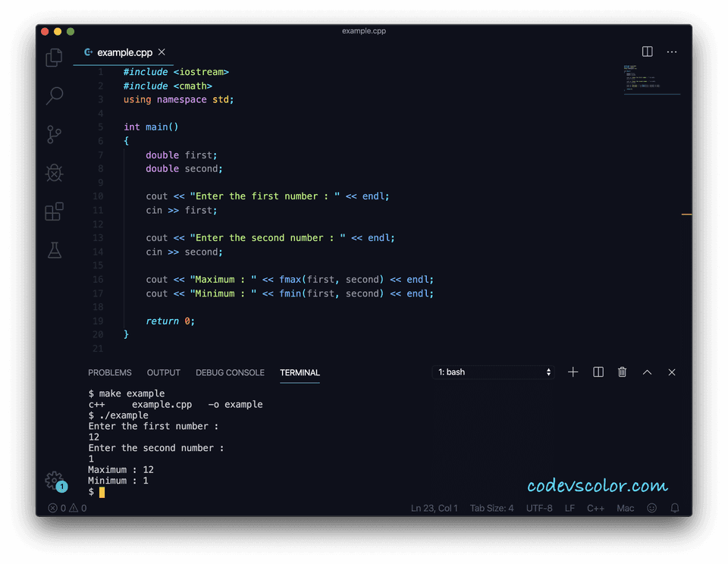Select the Search icon in activity bar
Image resolution: width=728 pixels, height=564 pixels.
click(x=53, y=96)
